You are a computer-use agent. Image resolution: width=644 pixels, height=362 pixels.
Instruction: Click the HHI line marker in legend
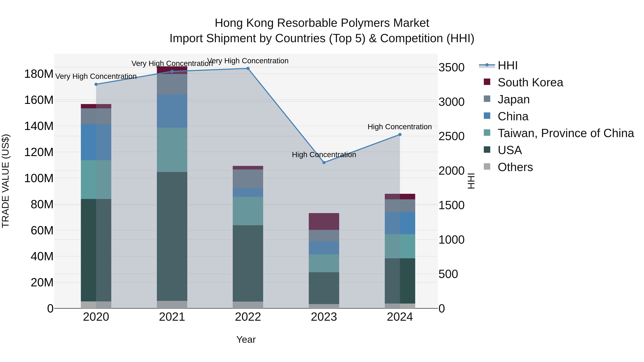tap(487, 65)
